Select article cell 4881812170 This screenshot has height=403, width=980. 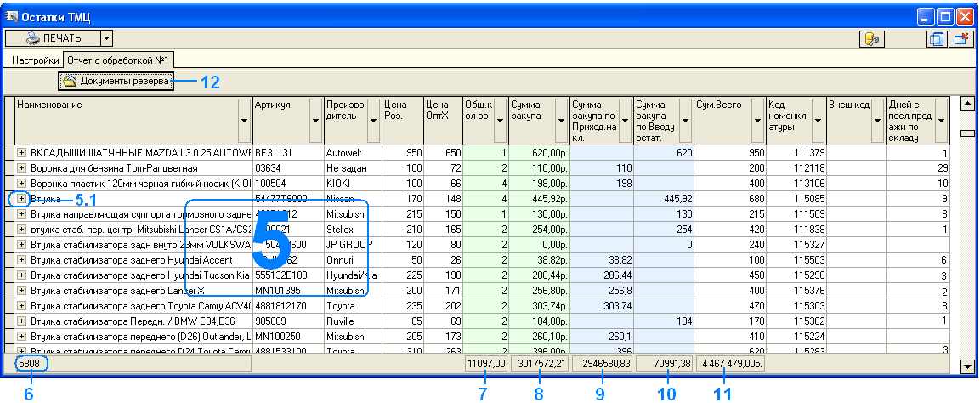tap(288, 305)
